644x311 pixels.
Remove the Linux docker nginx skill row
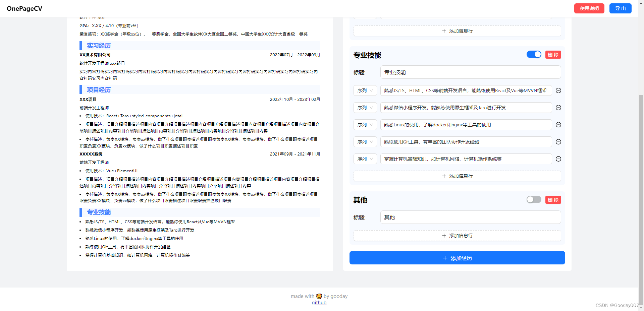click(558, 125)
